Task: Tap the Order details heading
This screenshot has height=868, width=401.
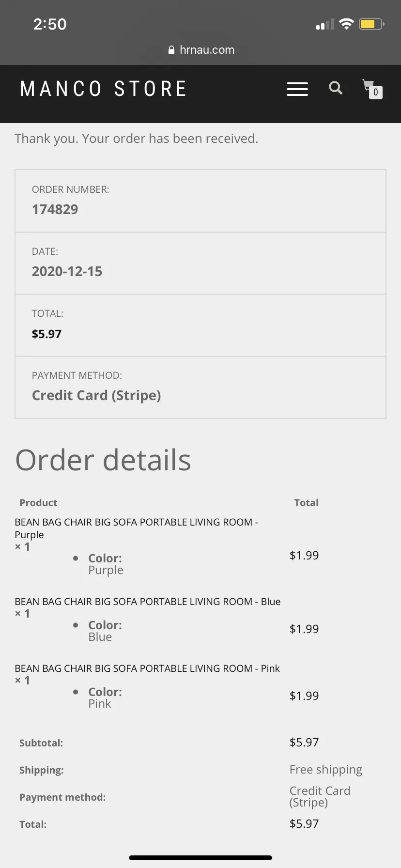Action: tap(103, 460)
